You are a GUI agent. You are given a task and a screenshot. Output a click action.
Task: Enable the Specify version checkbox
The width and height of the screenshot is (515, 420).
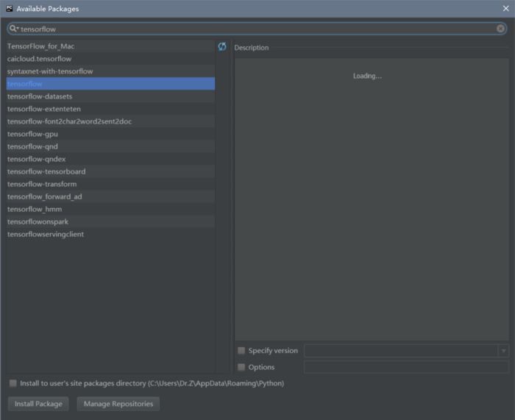[x=241, y=351]
